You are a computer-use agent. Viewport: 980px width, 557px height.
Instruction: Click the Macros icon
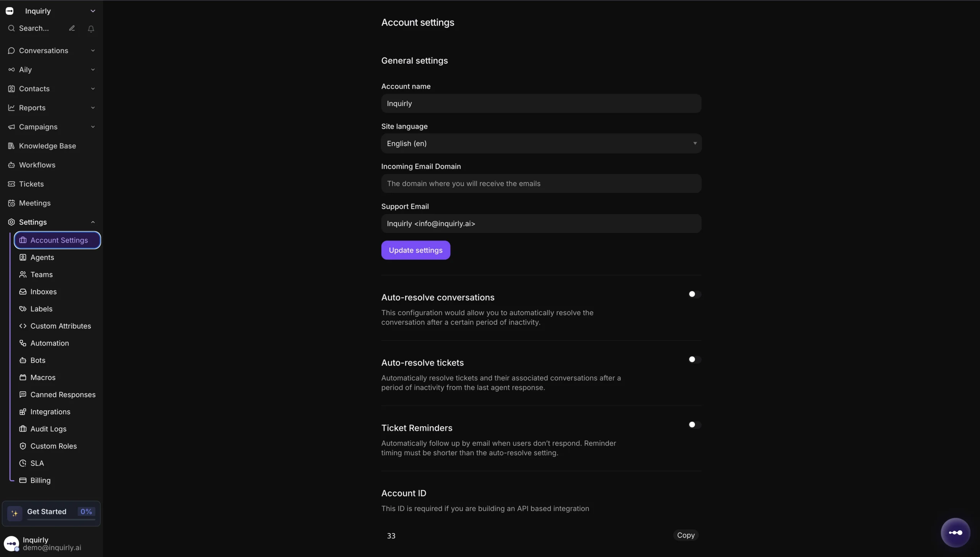point(23,378)
